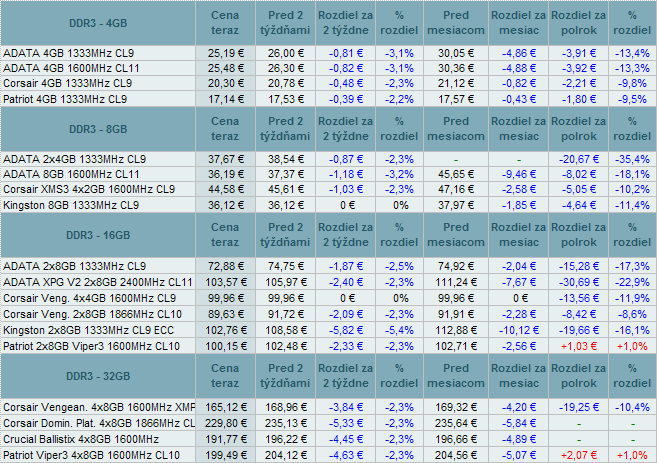Click the -5,82 € two-week difference
The image size is (657, 463).
click(x=346, y=330)
